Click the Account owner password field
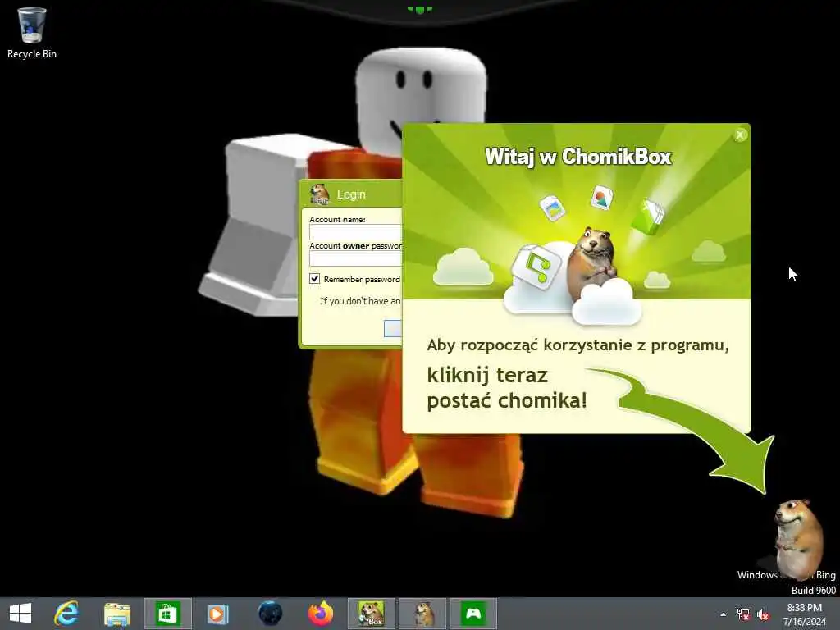 [x=356, y=258]
